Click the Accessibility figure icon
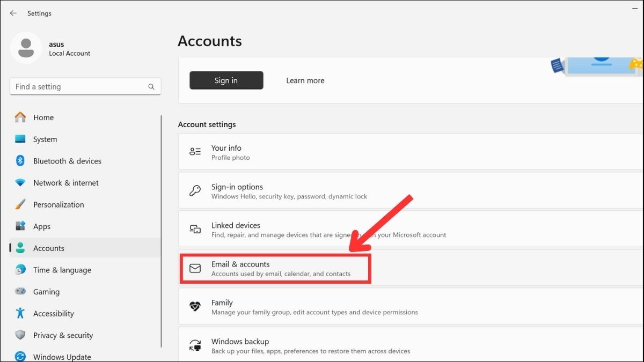Screen dimensions: 644x362 pos(20,313)
